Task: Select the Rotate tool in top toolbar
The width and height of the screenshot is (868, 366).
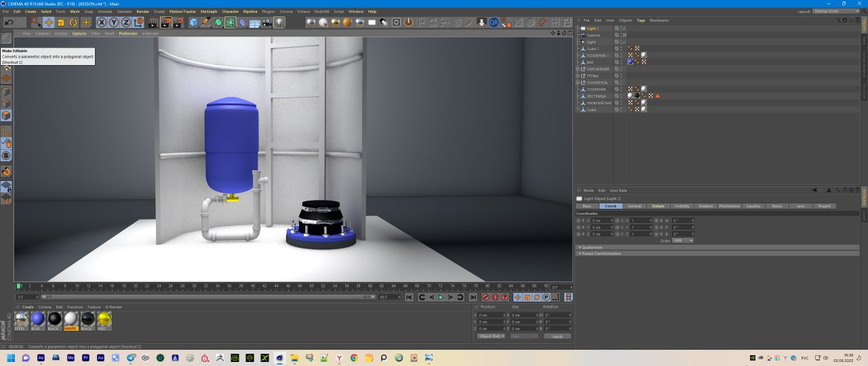Action: click(x=73, y=22)
